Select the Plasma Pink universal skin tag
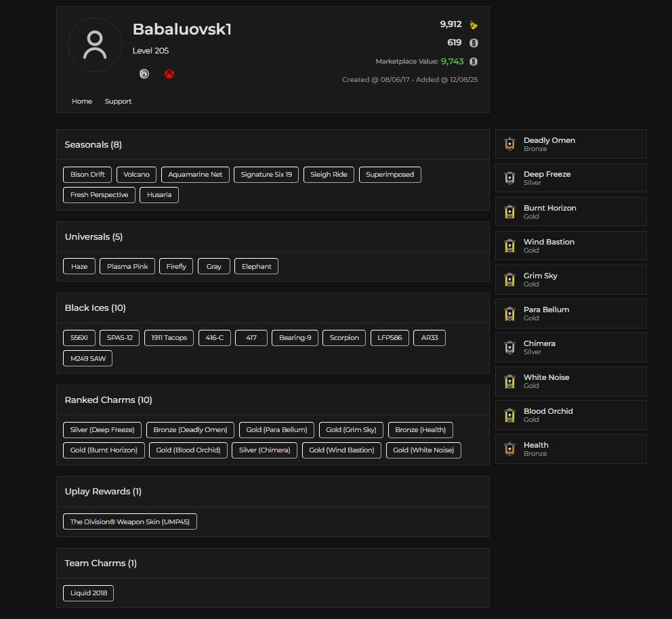Screen dimensions: 672x619 click(127, 266)
